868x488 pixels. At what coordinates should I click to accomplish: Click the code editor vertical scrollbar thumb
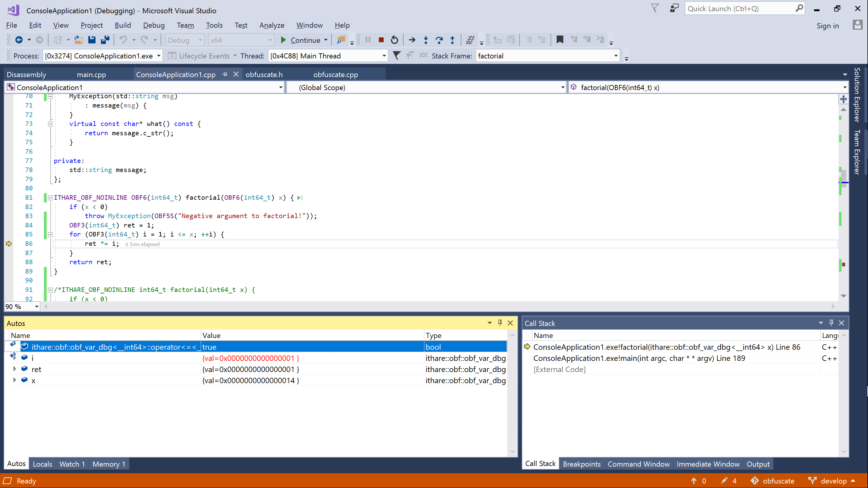click(843, 179)
